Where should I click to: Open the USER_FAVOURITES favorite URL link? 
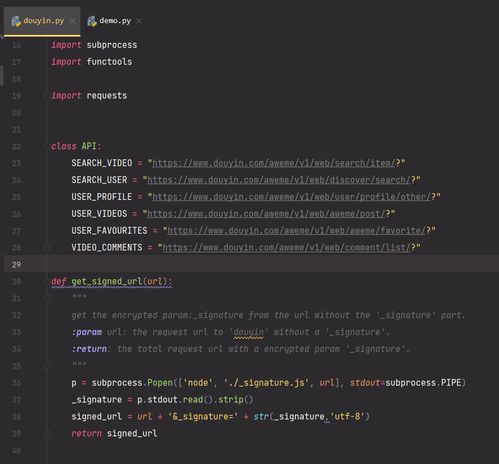(297, 231)
